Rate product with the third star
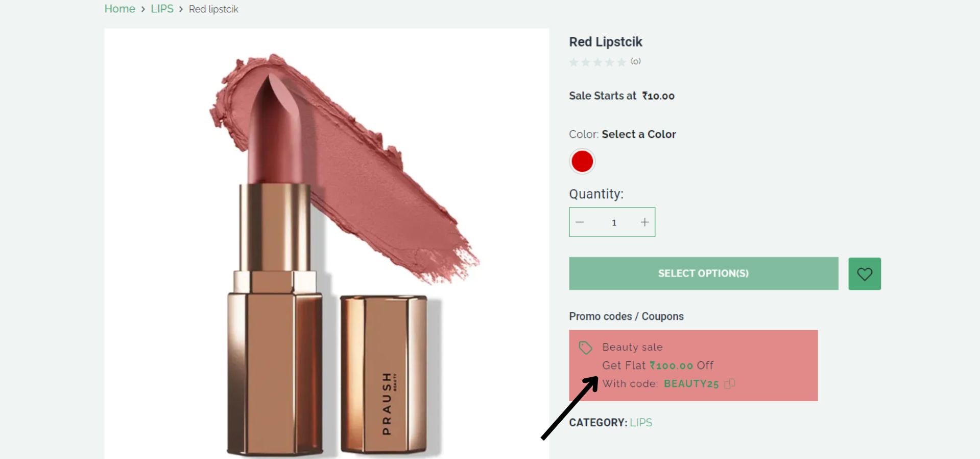The height and width of the screenshot is (459, 980). (x=597, y=62)
